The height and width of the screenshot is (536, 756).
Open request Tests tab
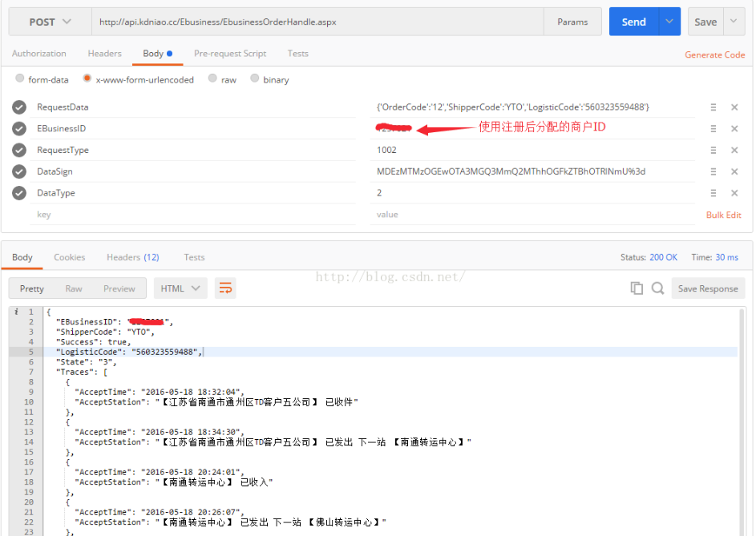coord(298,54)
